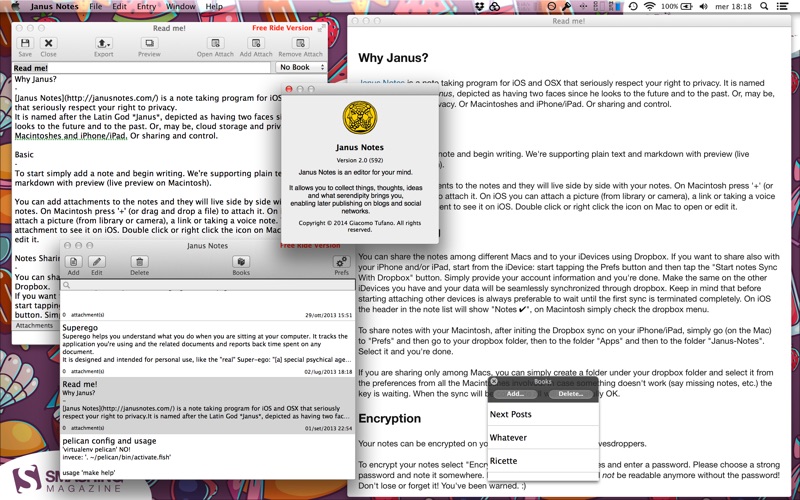The image size is (800, 500).
Task: Close the Books popover with the X icon
Action: [x=494, y=381]
